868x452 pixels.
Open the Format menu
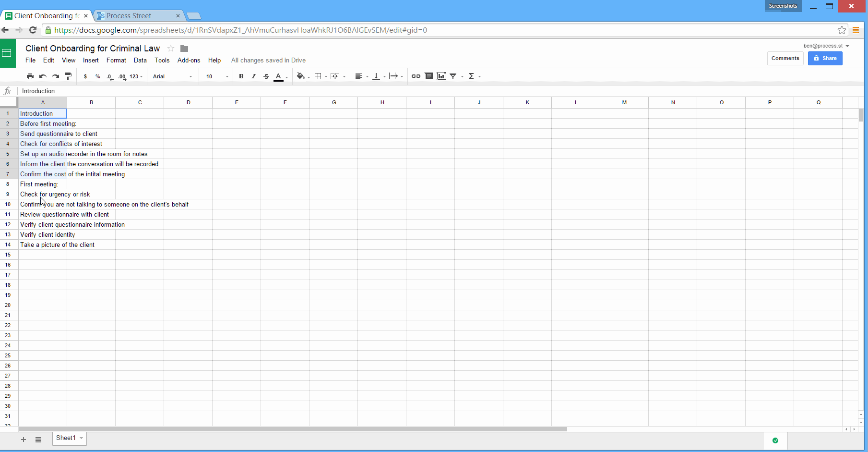pos(116,61)
